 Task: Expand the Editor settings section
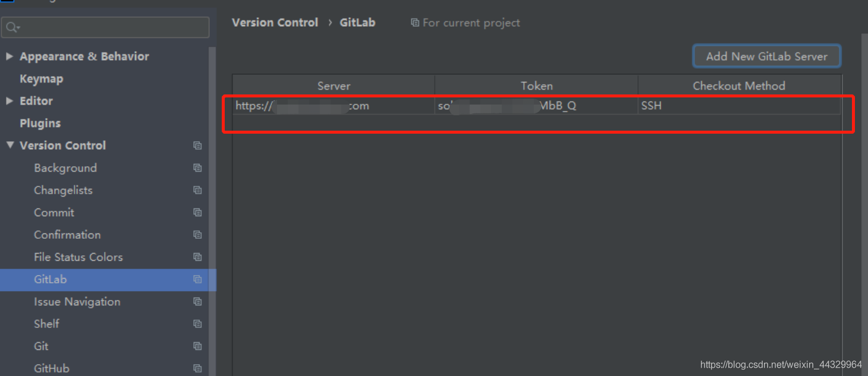point(10,100)
